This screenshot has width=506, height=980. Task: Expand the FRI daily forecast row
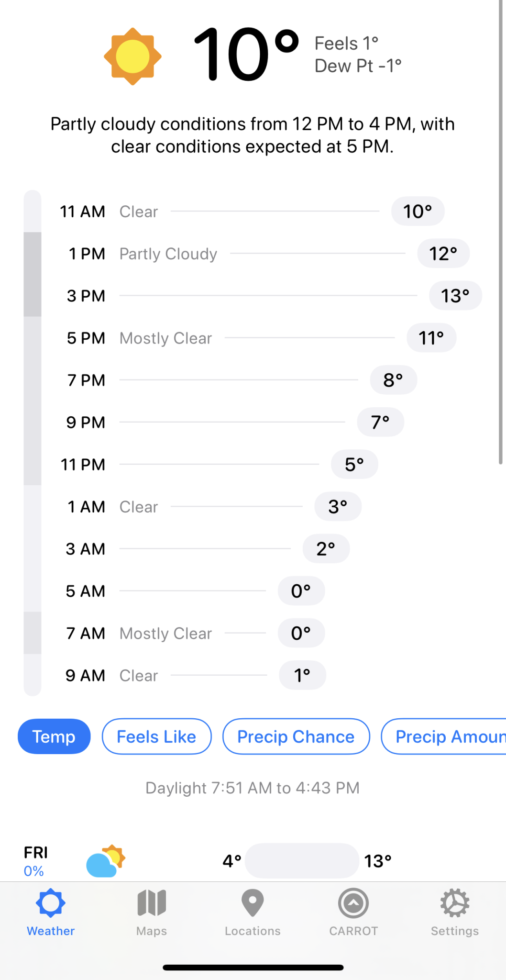pos(253,861)
